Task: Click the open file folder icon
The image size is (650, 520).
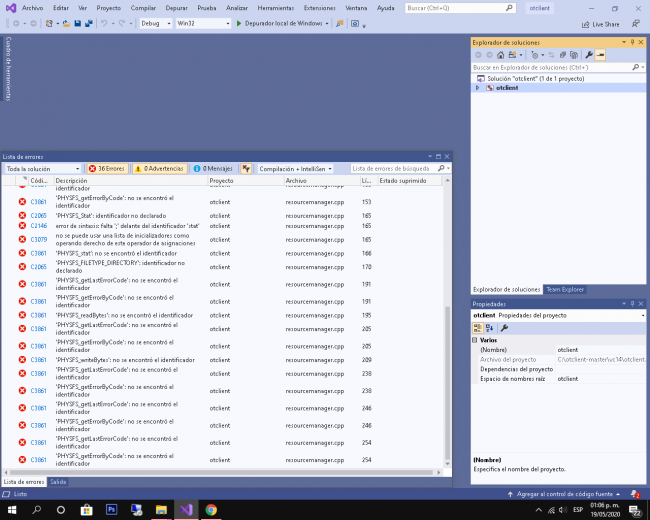Action: 66,24
